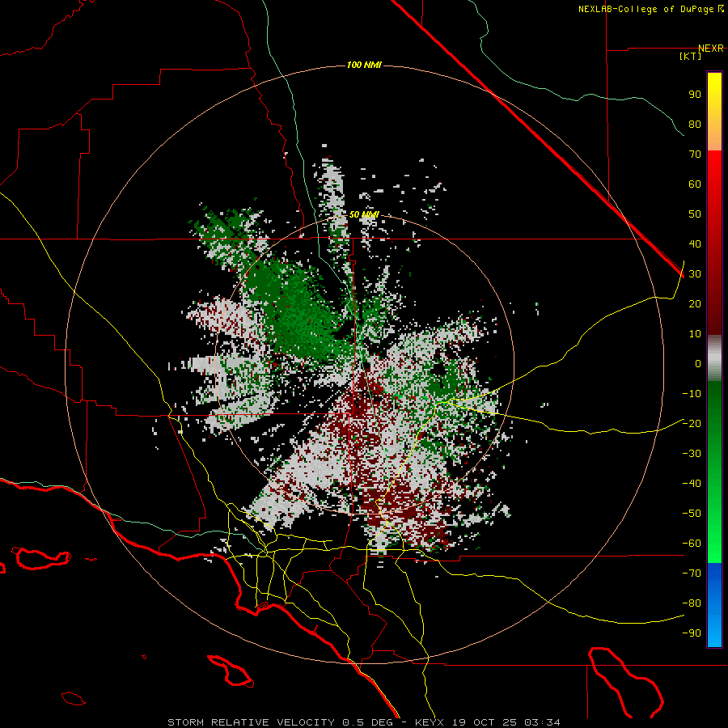The height and width of the screenshot is (728, 728).
Task: Click the 03:34 timestamp in caption
Action: 542,722
